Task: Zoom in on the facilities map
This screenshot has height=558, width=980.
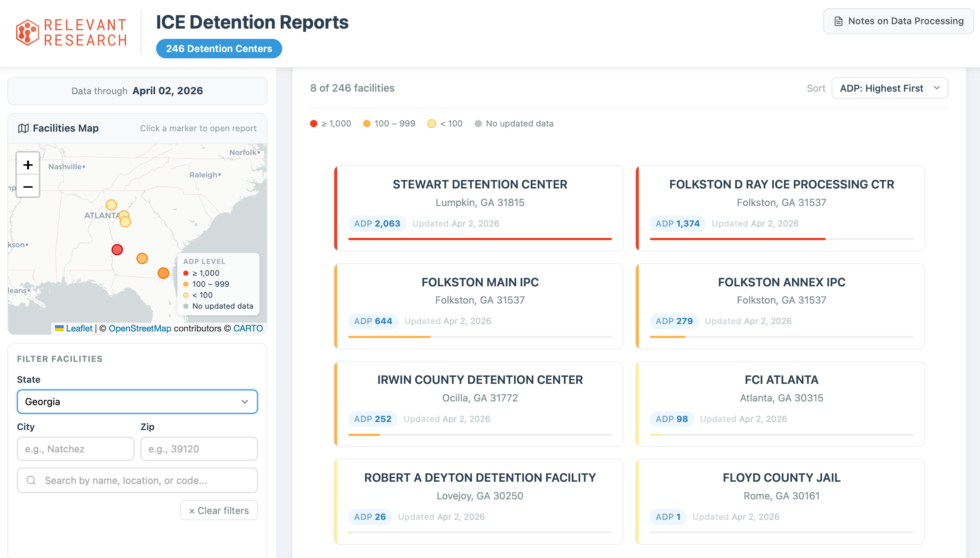Action: tap(27, 164)
